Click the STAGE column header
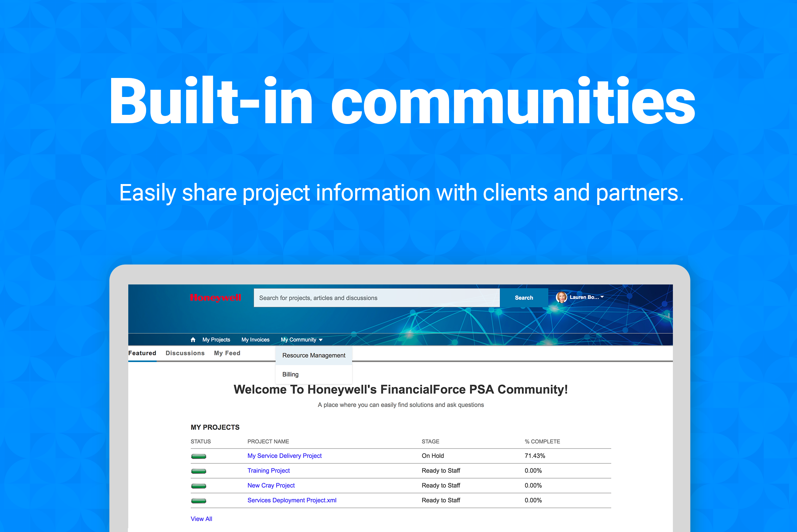797x532 pixels. coord(430,441)
